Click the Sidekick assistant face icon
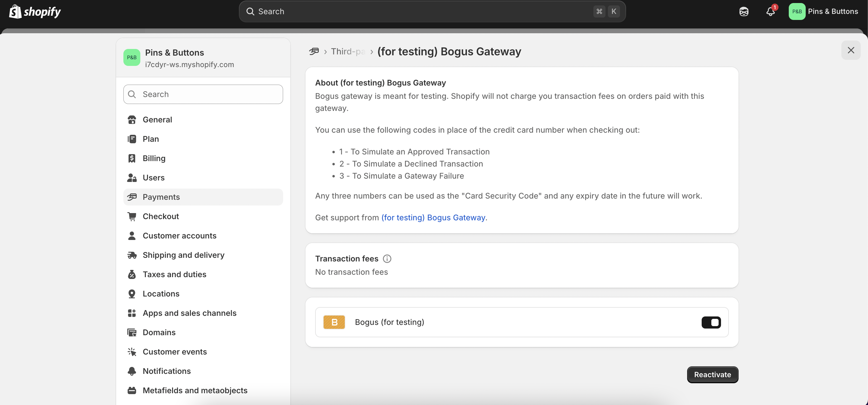This screenshot has width=868, height=405. (744, 11)
